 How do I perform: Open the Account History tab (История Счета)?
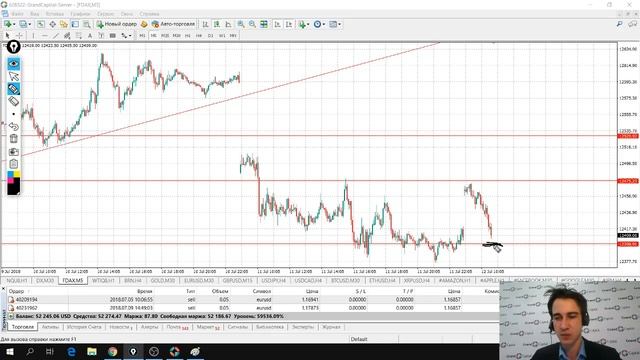84,327
